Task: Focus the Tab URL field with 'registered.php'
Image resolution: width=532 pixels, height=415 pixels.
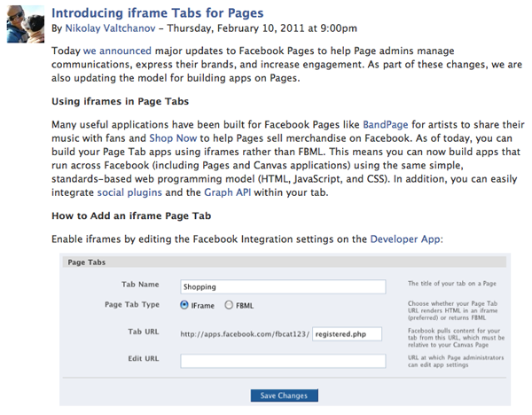Action: [x=347, y=333]
